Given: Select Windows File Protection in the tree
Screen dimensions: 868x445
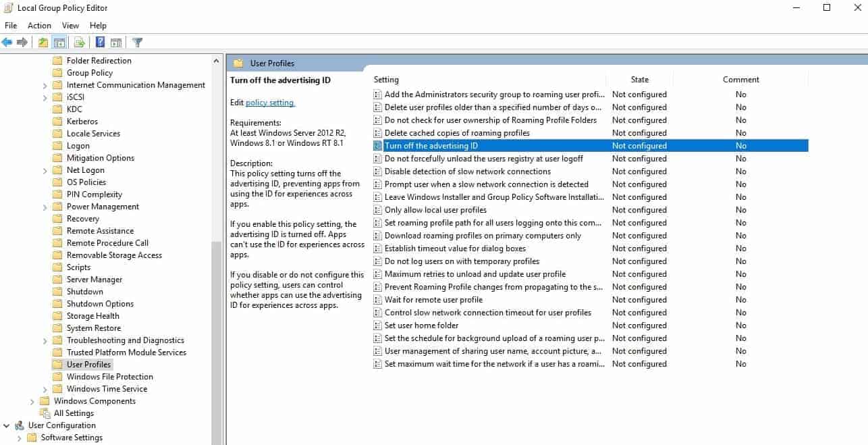Looking at the screenshot, I should point(110,377).
